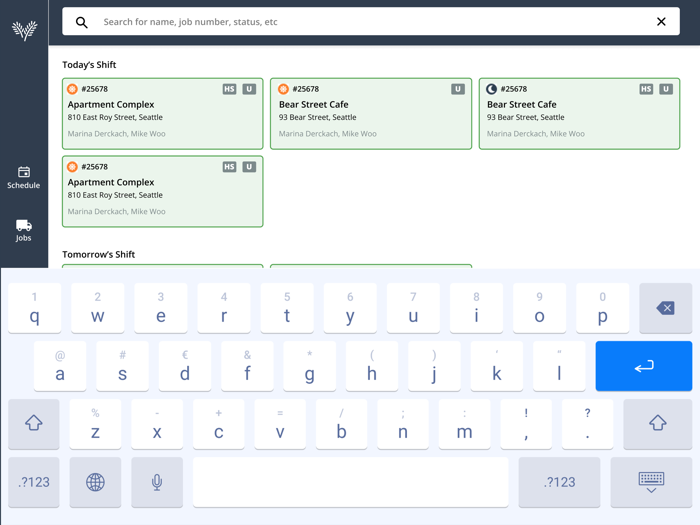The width and height of the screenshot is (700, 525).
Task: Clear the search field with X
Action: [661, 21]
